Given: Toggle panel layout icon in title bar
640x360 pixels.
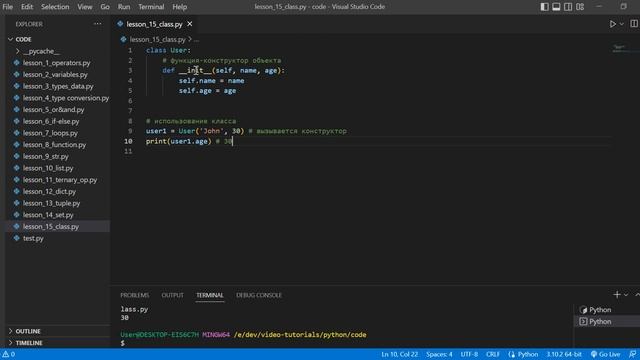Looking at the screenshot, I should [x=556, y=7].
